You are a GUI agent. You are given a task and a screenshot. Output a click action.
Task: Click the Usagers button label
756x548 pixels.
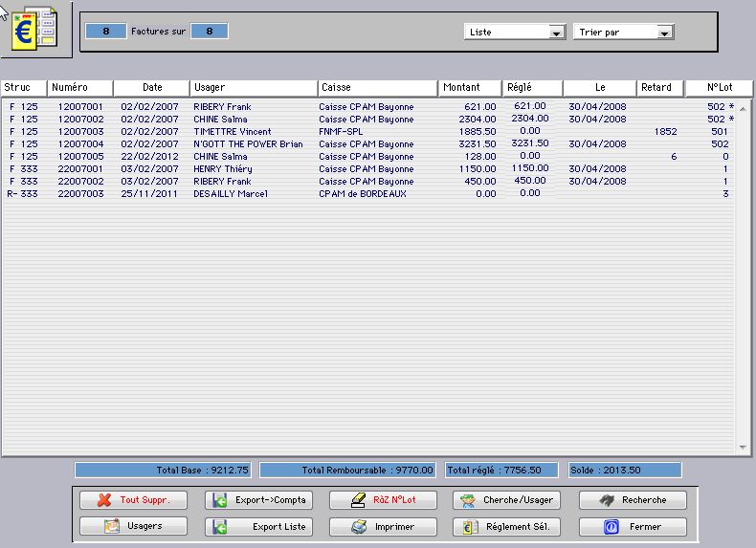(145, 526)
